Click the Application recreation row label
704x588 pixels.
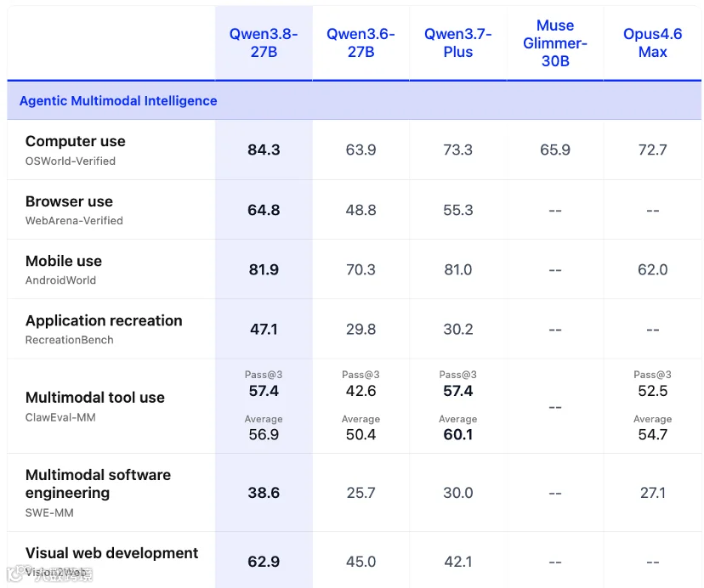pyautogui.click(x=104, y=321)
